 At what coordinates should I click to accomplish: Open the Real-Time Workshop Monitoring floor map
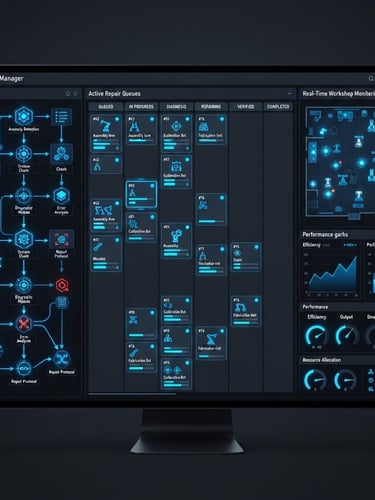coord(340,162)
